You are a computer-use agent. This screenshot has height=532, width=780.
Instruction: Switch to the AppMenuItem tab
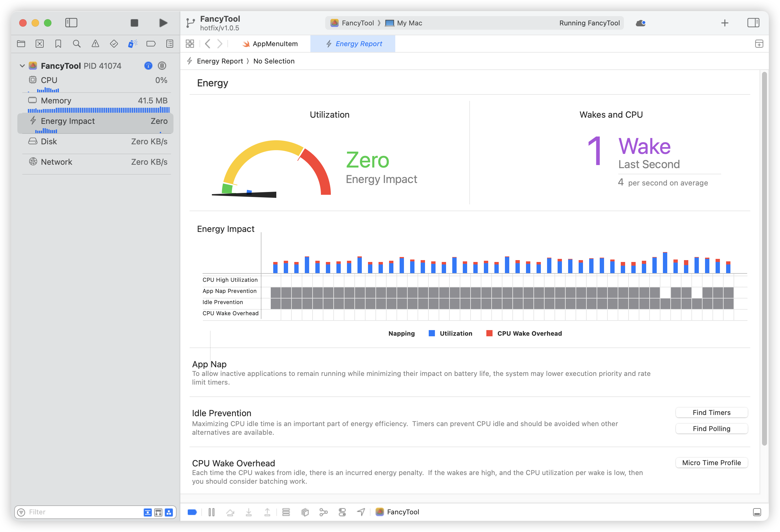click(270, 44)
